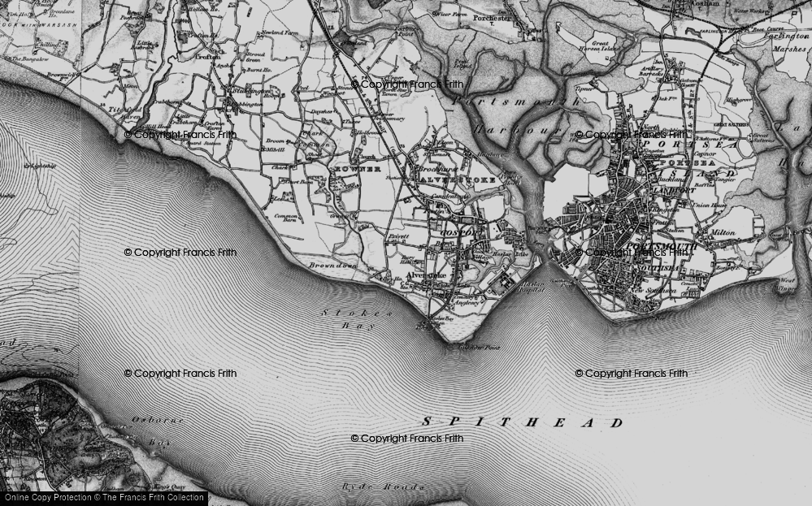Click the Brockhurst place name
Image resolution: width=812 pixels, height=506 pixels.
tap(437, 169)
